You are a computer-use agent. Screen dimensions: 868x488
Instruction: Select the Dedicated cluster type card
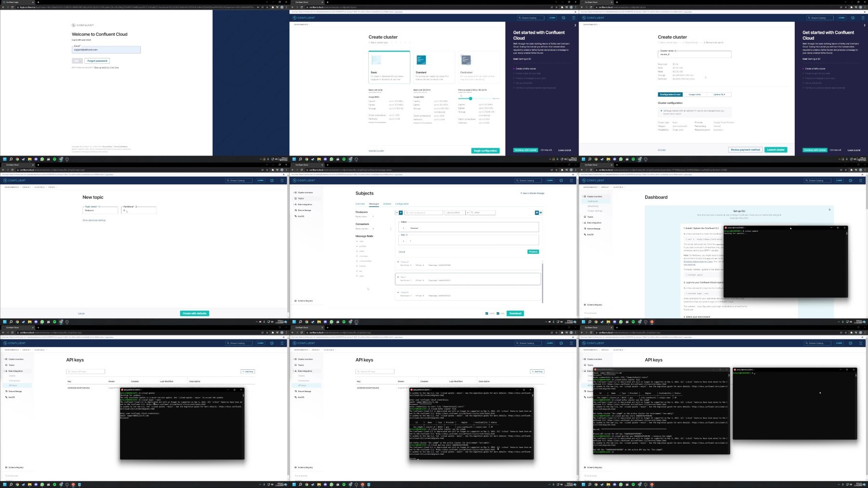coord(478,67)
